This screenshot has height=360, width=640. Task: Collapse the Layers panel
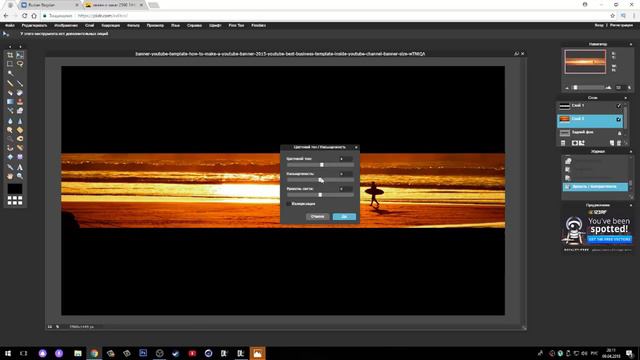(626, 98)
